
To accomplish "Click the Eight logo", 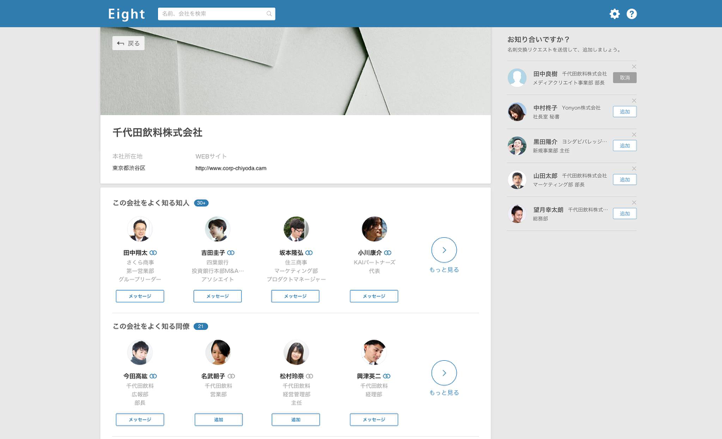I will [127, 14].
